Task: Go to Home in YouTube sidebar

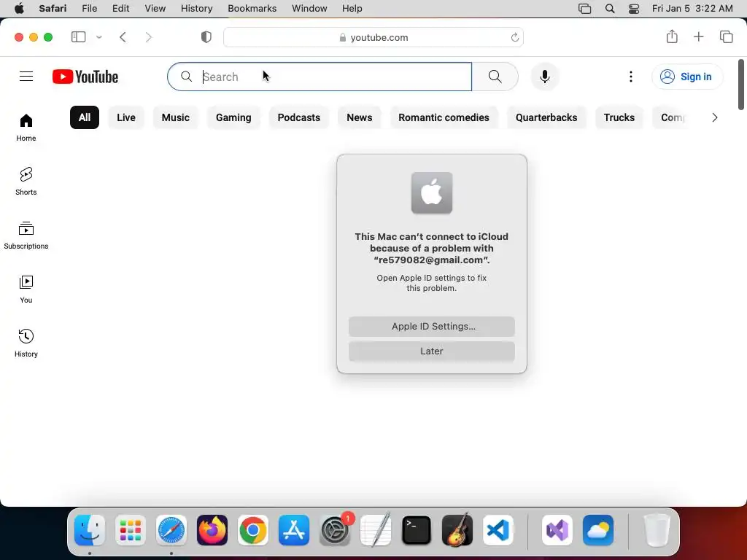Action: click(x=26, y=128)
